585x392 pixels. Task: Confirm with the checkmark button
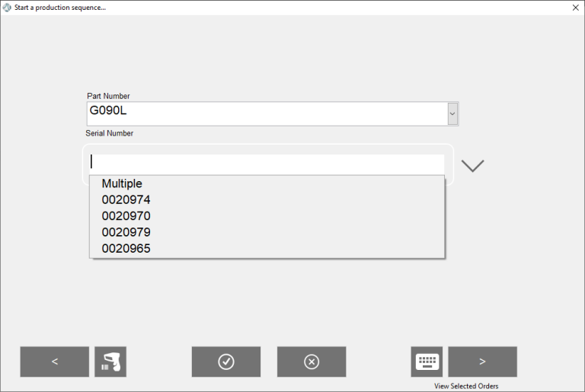pos(226,362)
